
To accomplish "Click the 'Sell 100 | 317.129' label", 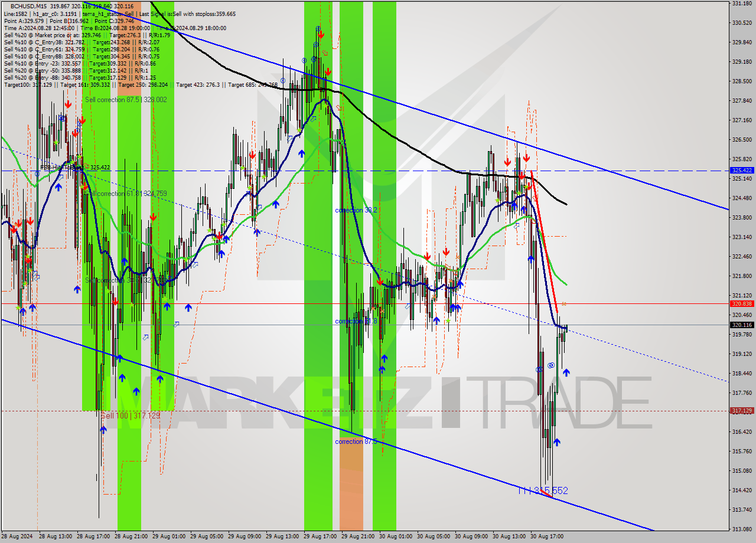I will pyautogui.click(x=130, y=416).
